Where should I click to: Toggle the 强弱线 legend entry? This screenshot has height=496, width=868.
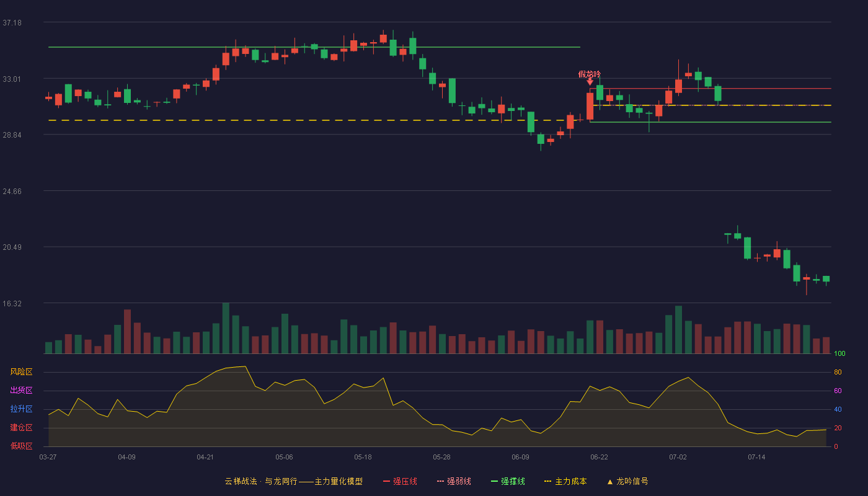(454, 481)
